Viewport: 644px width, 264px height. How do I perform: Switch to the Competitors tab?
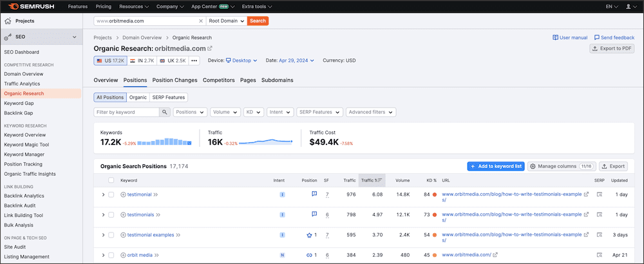218,80
